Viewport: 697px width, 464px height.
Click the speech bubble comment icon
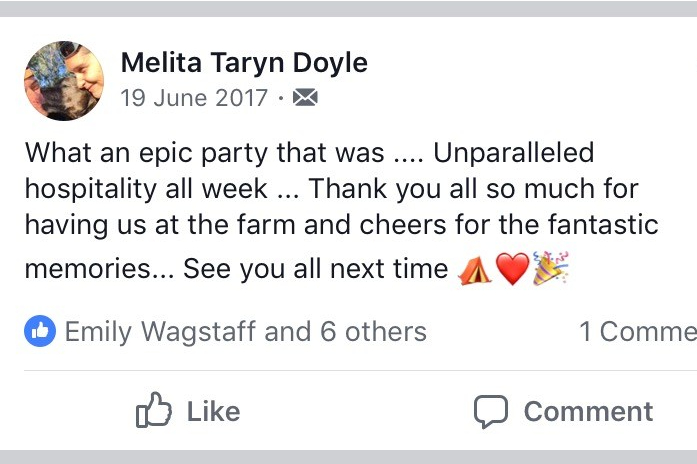pos(491,411)
